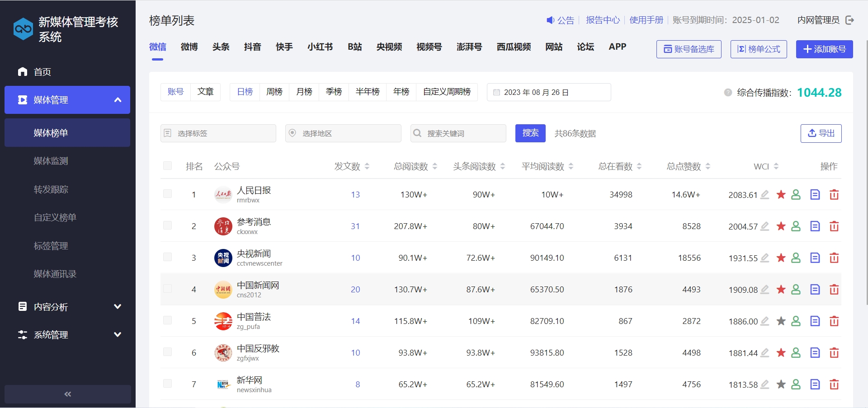
Task: Click the edit pencil for 人民日报 WCI
Action: [764, 195]
